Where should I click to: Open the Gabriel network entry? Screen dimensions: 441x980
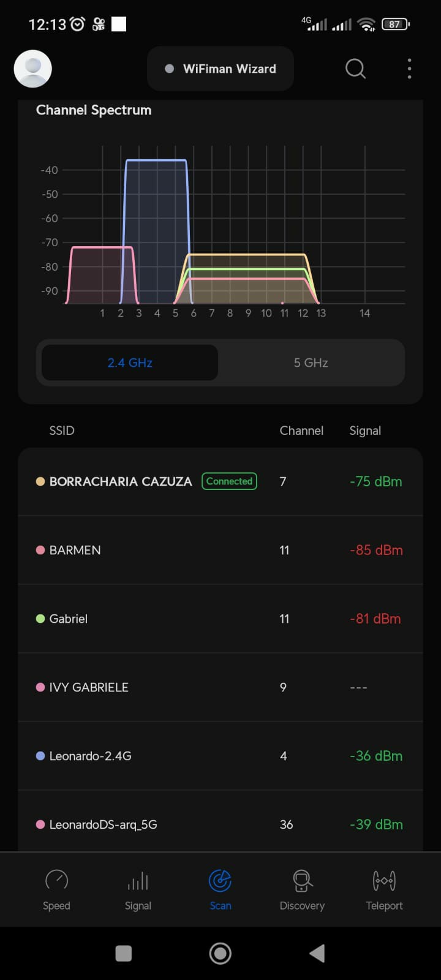coord(221,619)
